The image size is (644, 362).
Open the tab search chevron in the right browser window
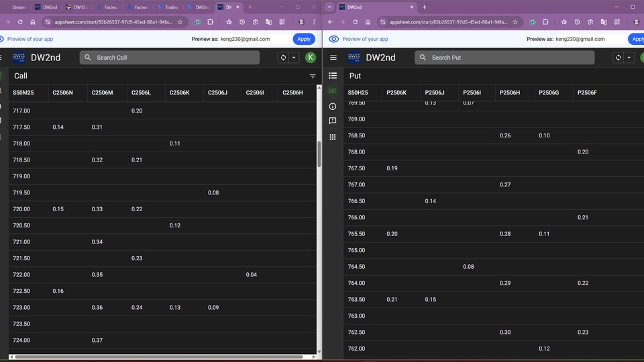pyautogui.click(x=329, y=7)
